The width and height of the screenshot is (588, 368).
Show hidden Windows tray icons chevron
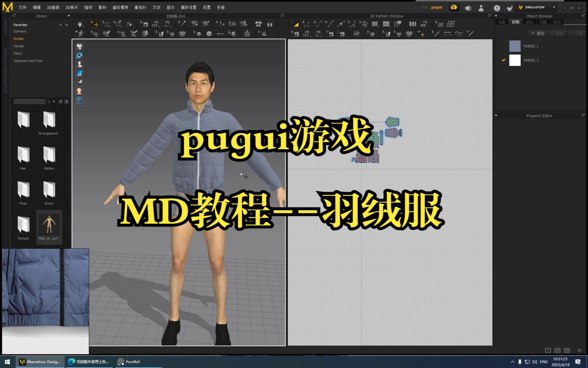click(512, 362)
